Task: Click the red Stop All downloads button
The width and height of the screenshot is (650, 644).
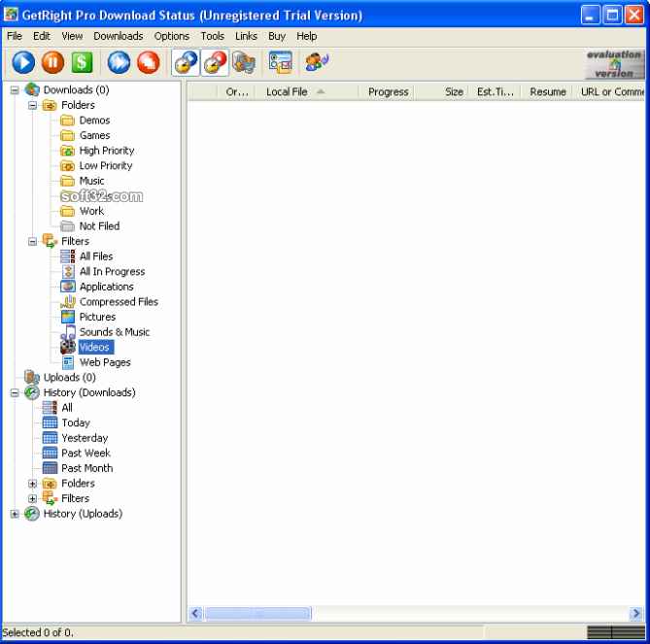Action: click(148, 62)
